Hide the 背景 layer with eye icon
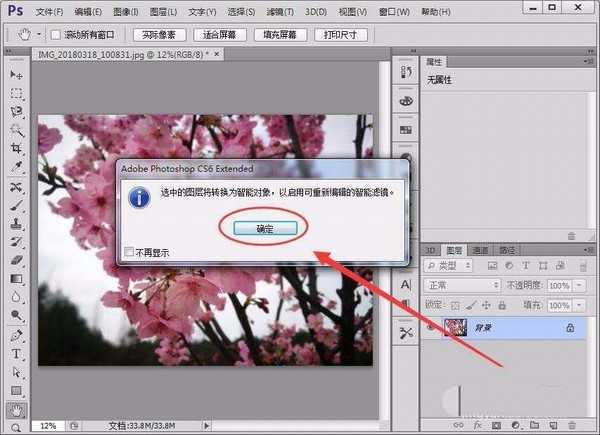 click(431, 327)
